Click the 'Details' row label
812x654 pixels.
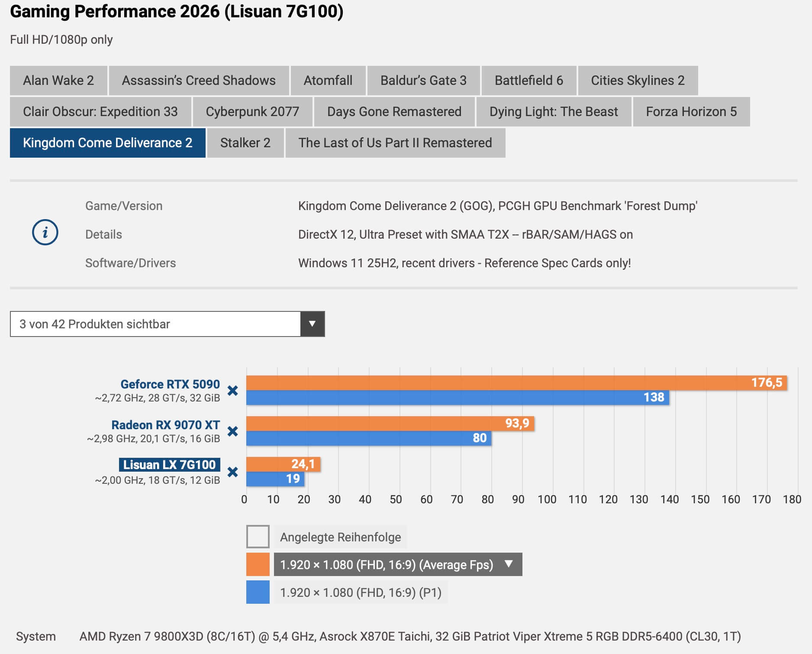[103, 234]
